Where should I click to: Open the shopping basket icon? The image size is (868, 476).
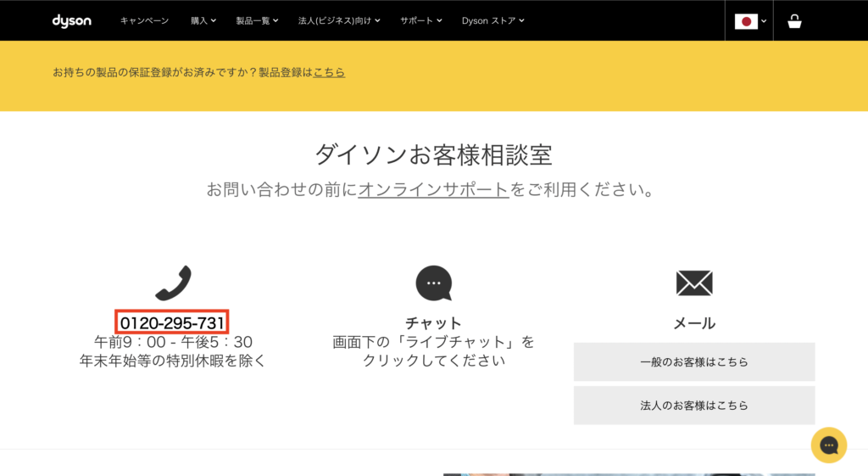pyautogui.click(x=794, y=21)
